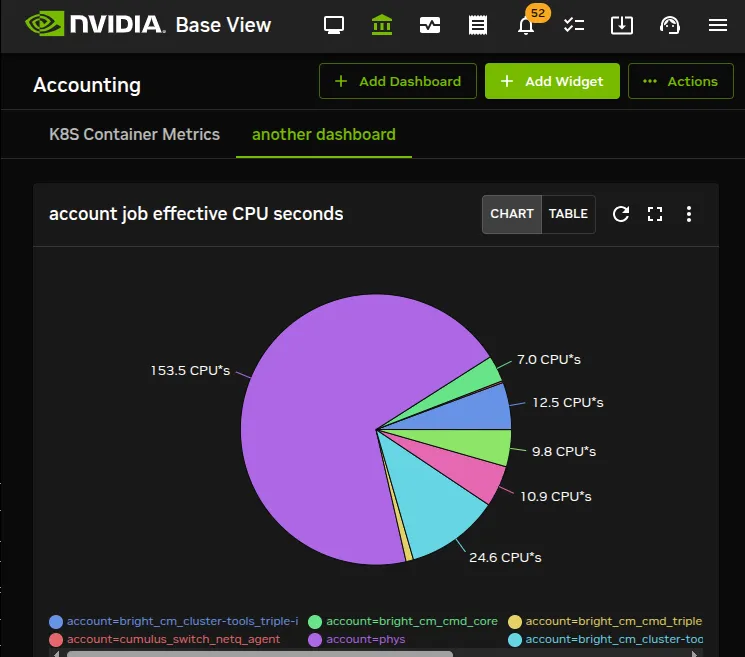Click the legend horizontal scrollbar thumb
The image size is (745, 657).
(260, 654)
